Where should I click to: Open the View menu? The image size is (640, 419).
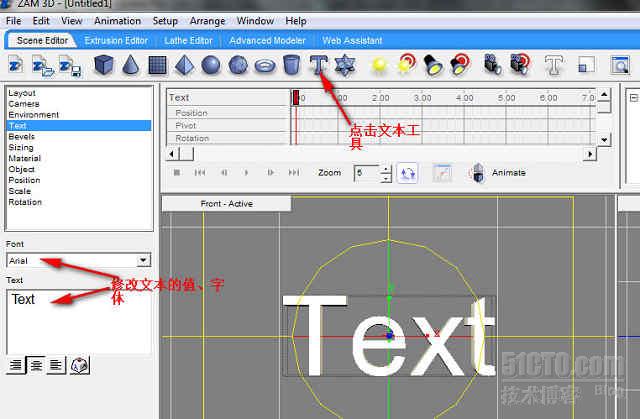71,21
